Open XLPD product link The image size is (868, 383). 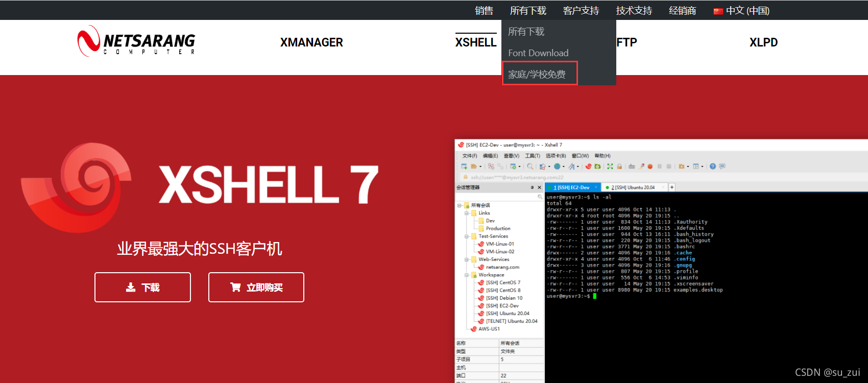[x=763, y=42]
